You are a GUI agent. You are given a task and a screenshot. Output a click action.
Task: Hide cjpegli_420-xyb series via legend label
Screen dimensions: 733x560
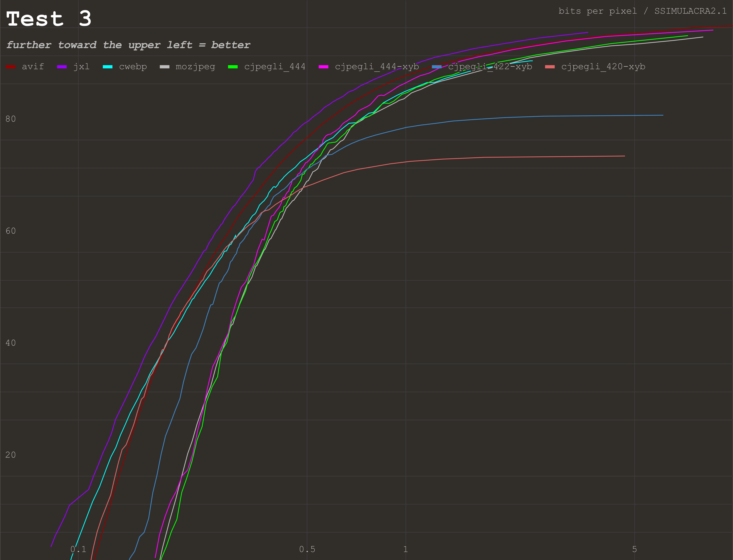click(x=603, y=67)
